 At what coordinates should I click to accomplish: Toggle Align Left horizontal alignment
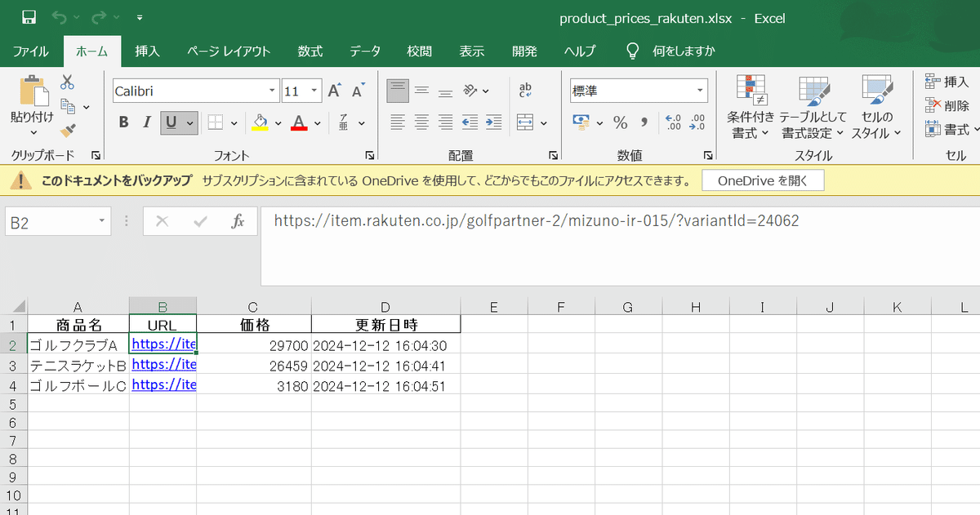pos(398,122)
